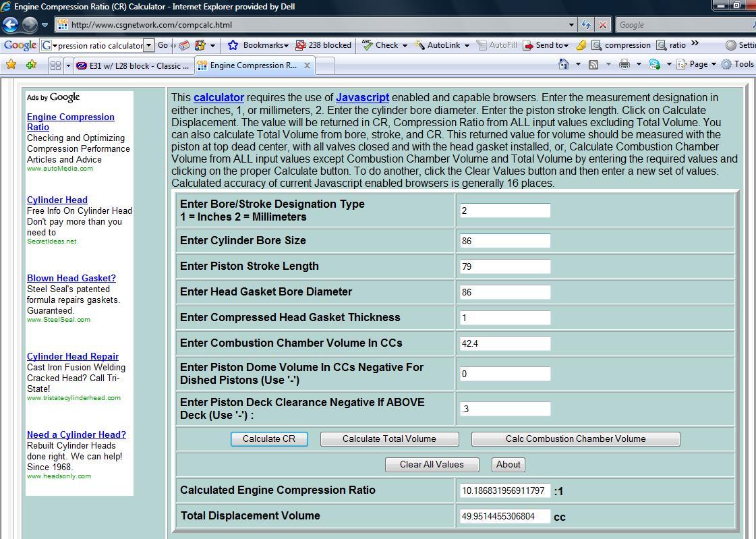Open the Bookmarks star menu
This screenshot has width=756, height=539.
pyautogui.click(x=258, y=45)
